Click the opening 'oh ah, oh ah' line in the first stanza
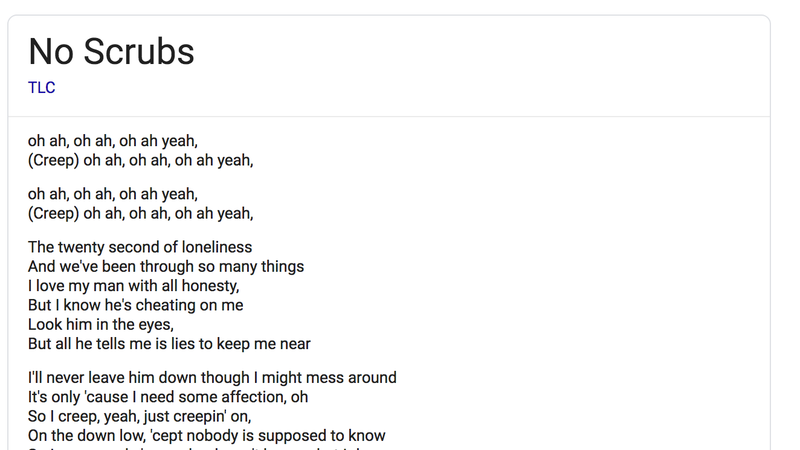This screenshot has width=800, height=450. coord(113,141)
